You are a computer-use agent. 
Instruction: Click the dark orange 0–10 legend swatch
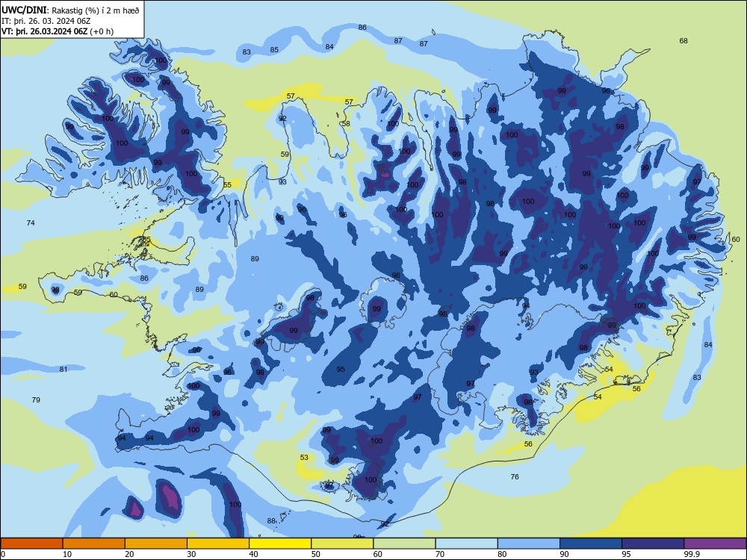pos(31,544)
